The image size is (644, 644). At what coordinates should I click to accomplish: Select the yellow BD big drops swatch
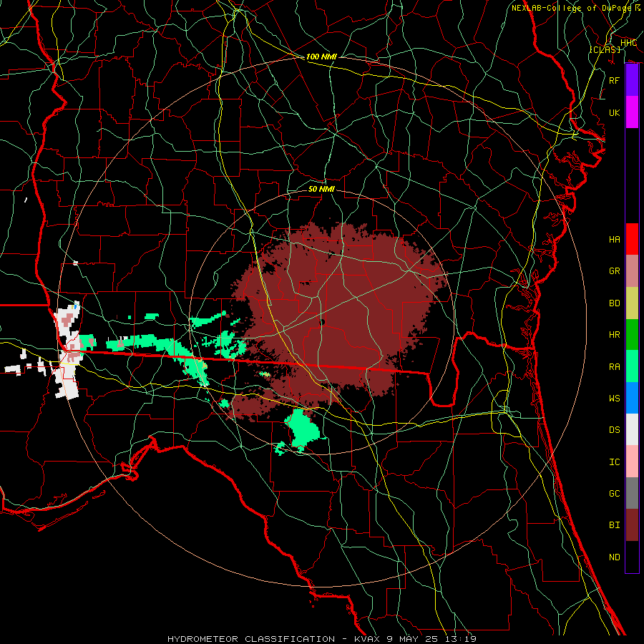point(632,303)
